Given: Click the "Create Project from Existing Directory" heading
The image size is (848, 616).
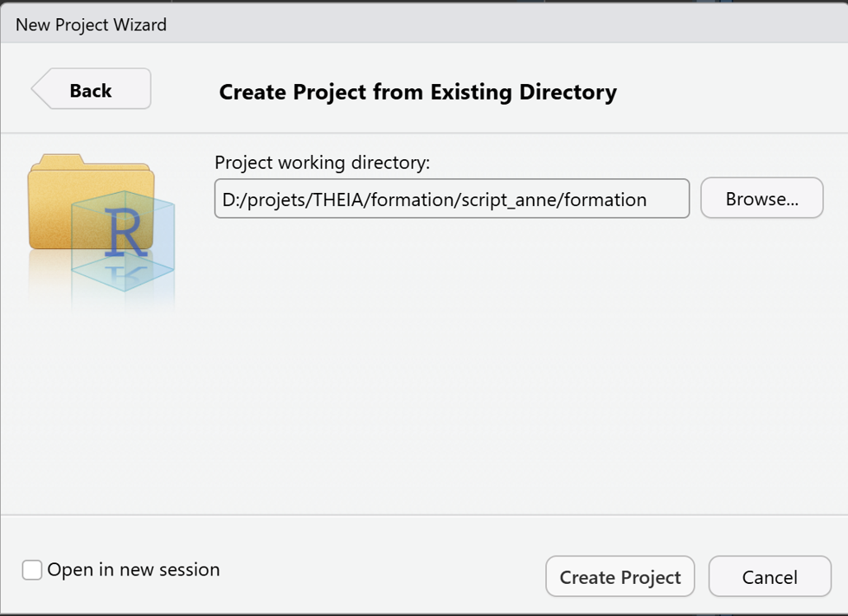Looking at the screenshot, I should [417, 93].
